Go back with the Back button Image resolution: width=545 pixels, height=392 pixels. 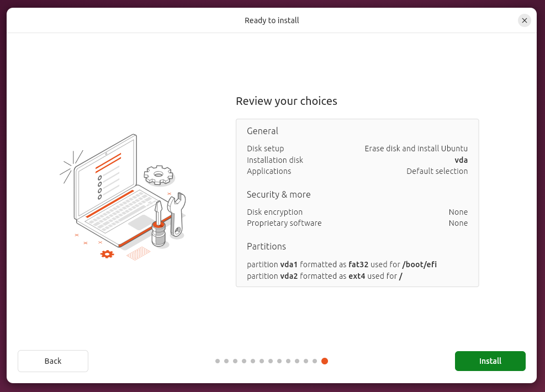pos(53,361)
